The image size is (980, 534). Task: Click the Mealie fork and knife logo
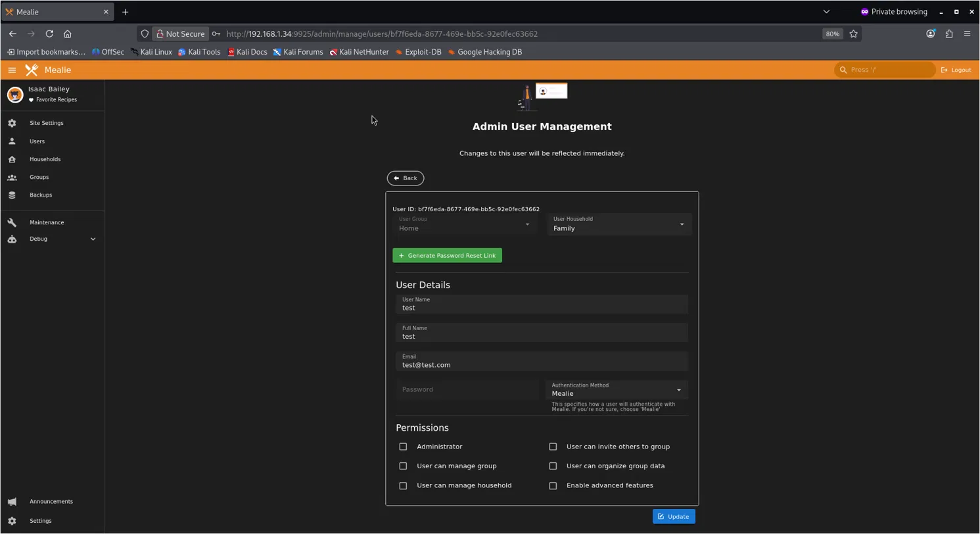[x=32, y=70]
